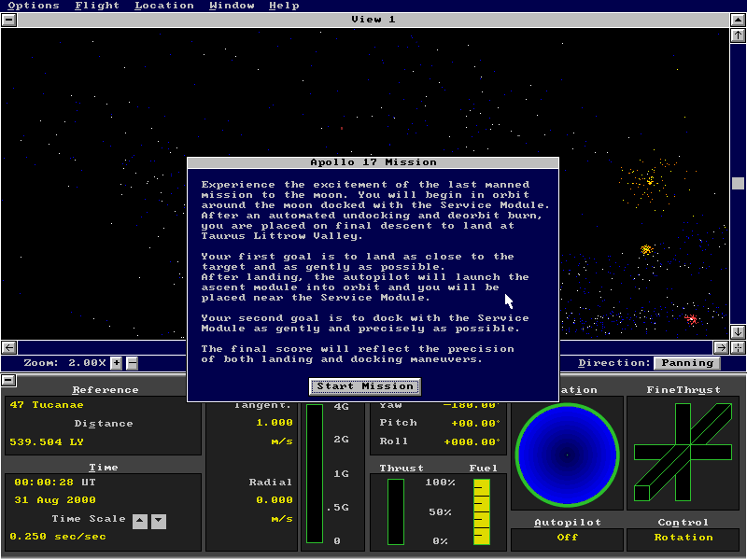Screen dimensions: 747x560
Task: Click the zoom in plus button
Action: point(116,363)
